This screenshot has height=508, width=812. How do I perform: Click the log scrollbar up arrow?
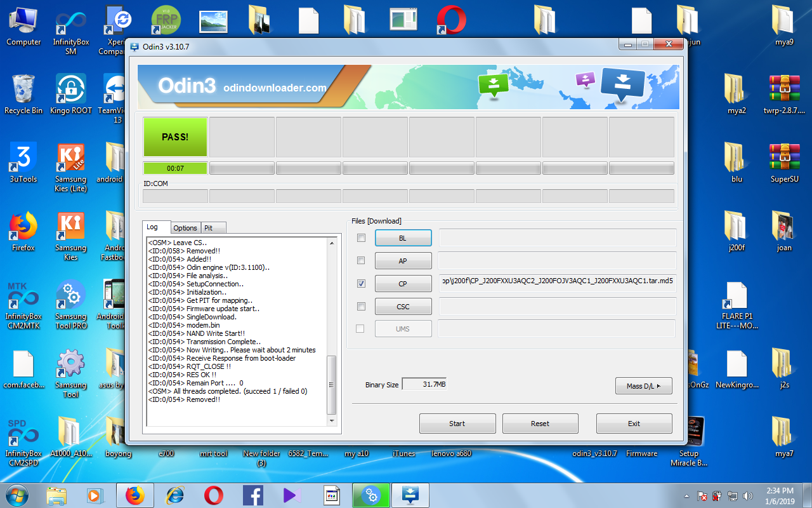pos(332,243)
